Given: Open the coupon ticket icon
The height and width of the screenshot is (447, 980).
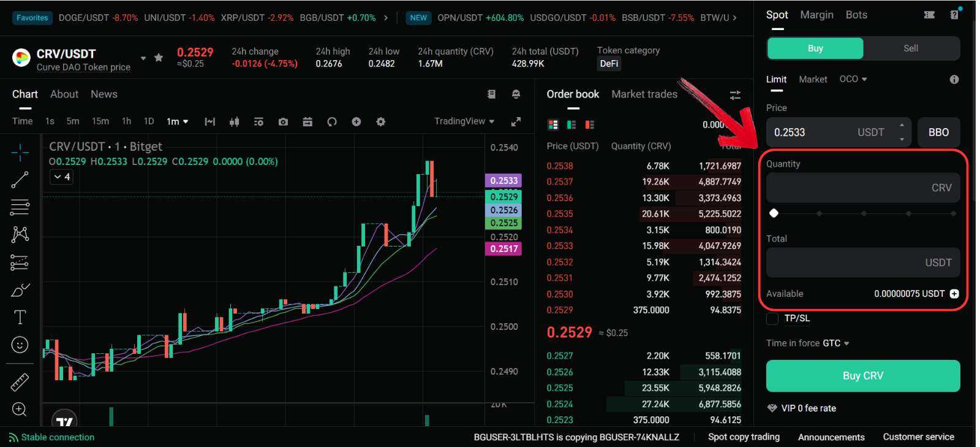Looking at the screenshot, I should 929,15.
